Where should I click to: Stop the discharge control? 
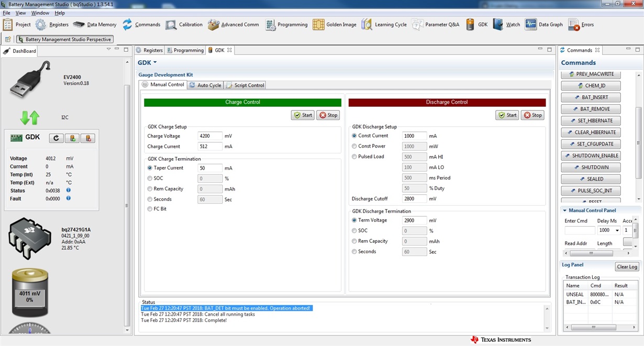[532, 115]
